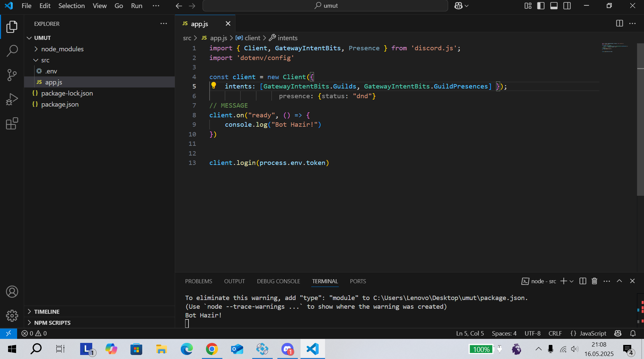644x359 pixels.
Task: Open package-lock.json file
Action: tap(99, 93)
